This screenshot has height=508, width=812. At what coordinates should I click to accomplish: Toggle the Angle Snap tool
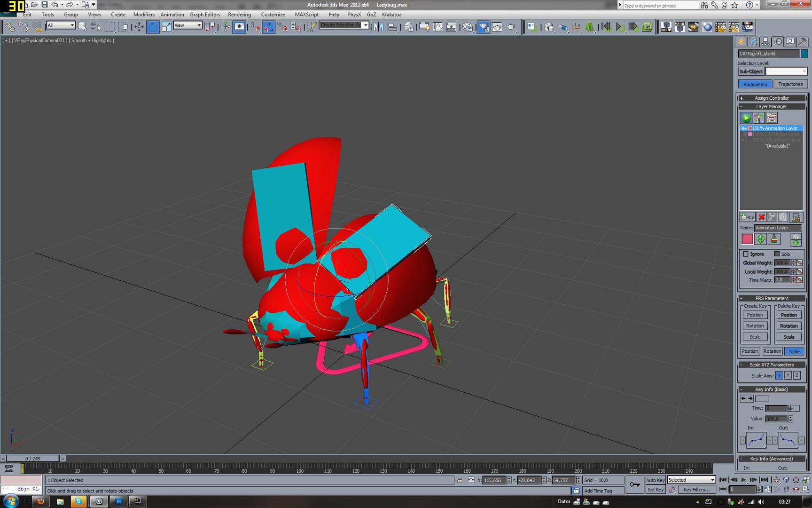click(268, 27)
